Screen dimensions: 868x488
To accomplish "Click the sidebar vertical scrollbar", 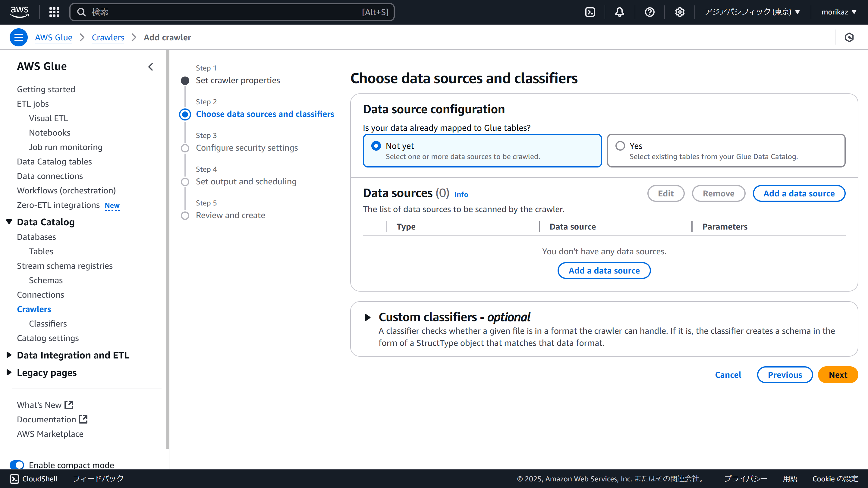I will tap(168, 249).
